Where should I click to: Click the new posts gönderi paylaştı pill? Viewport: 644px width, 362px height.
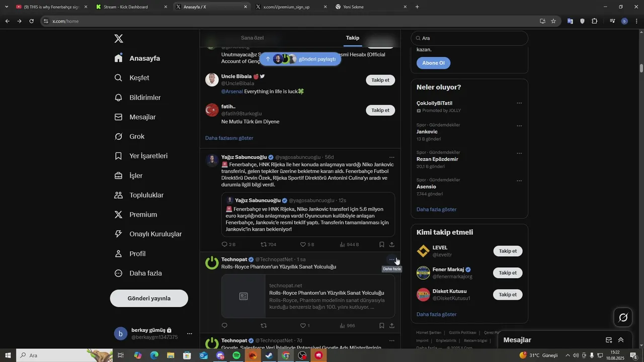300,59
